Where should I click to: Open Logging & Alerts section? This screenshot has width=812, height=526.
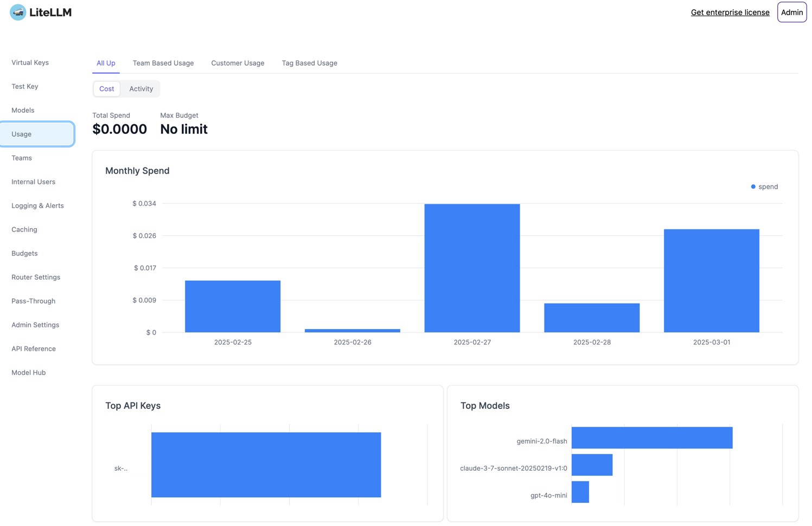37,206
